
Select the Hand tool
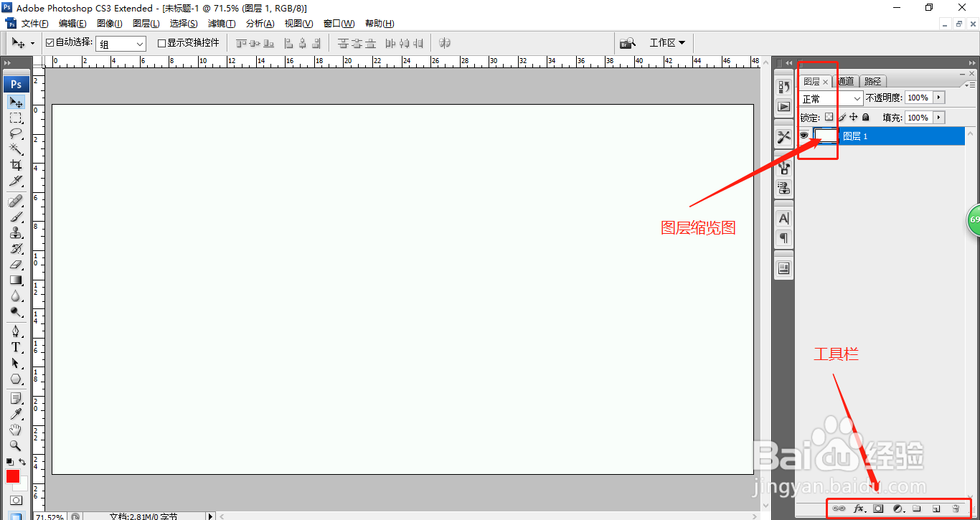pos(16,430)
